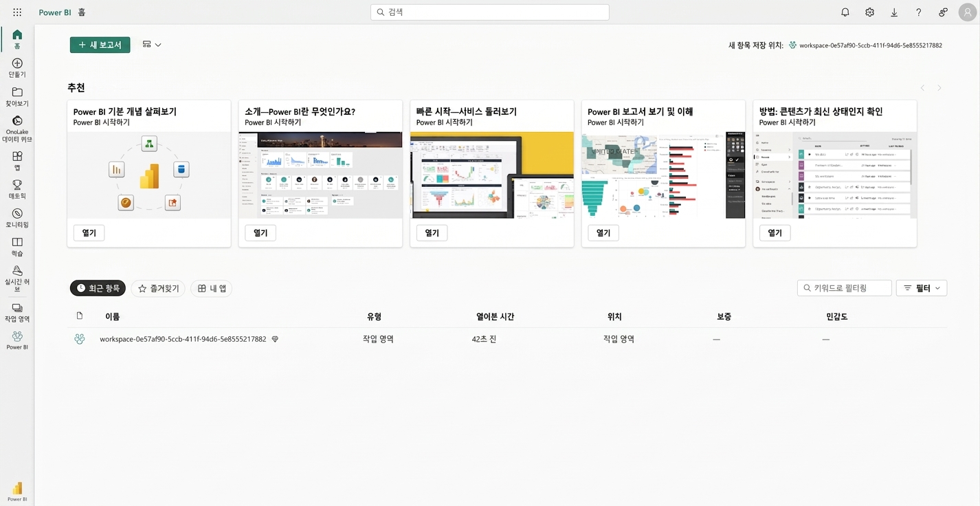Open '소개—Power BI란 무엇인가요?' card button
Image resolution: width=980 pixels, height=506 pixels.
(x=260, y=233)
